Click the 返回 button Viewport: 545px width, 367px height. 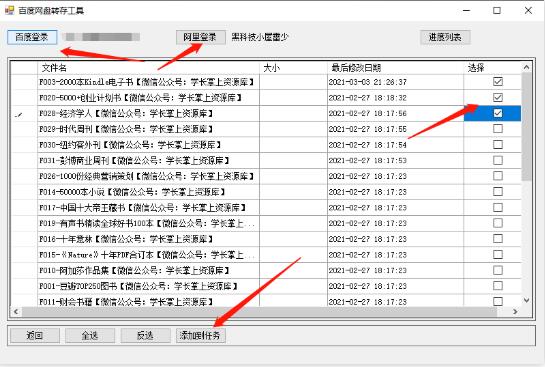(x=34, y=335)
